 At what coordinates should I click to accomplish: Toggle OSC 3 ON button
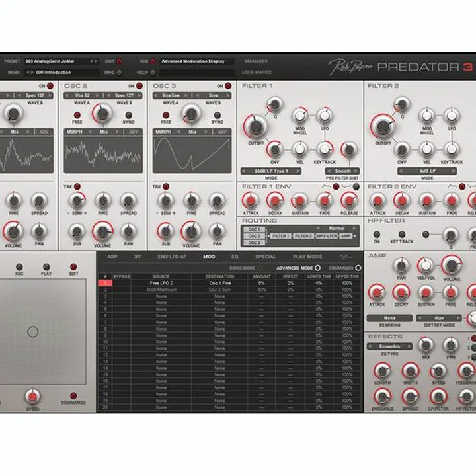click(x=228, y=86)
